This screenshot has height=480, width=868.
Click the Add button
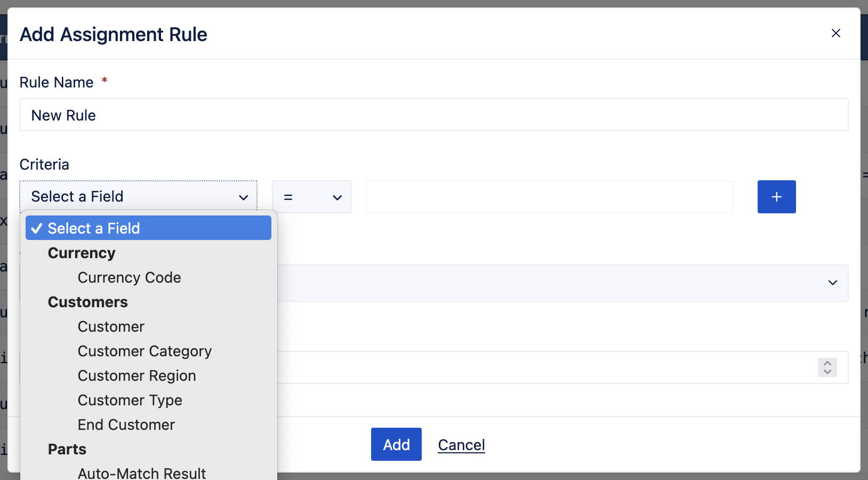coord(396,444)
